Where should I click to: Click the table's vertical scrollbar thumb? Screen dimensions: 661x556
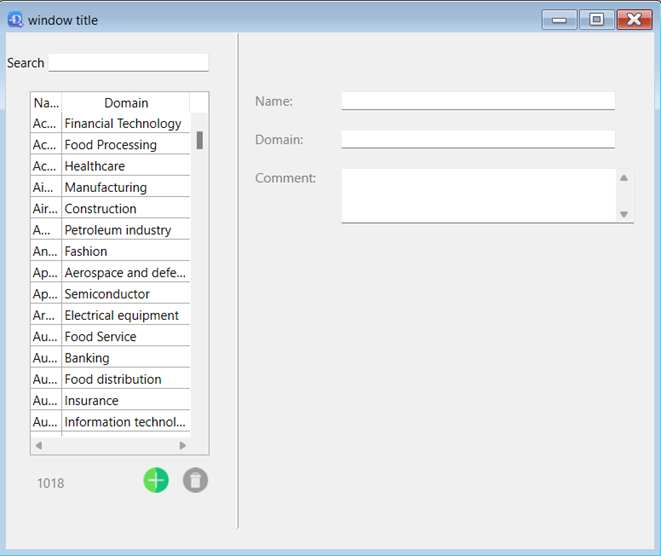tap(199, 140)
